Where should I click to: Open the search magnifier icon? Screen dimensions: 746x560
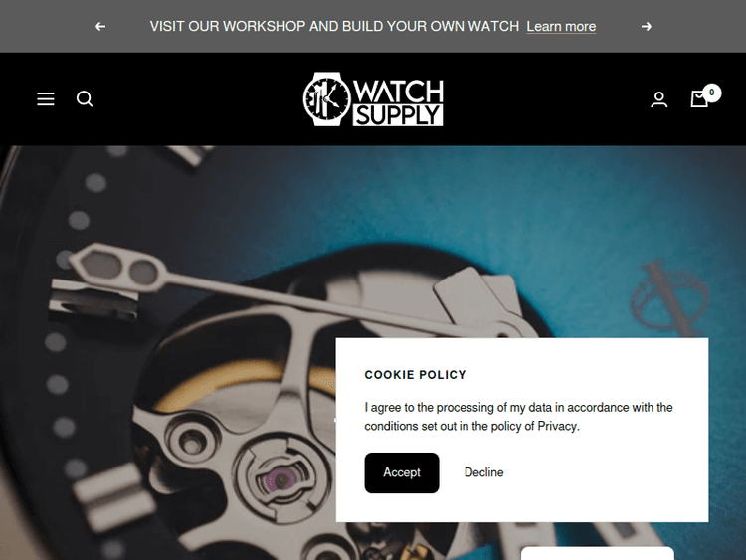point(85,98)
